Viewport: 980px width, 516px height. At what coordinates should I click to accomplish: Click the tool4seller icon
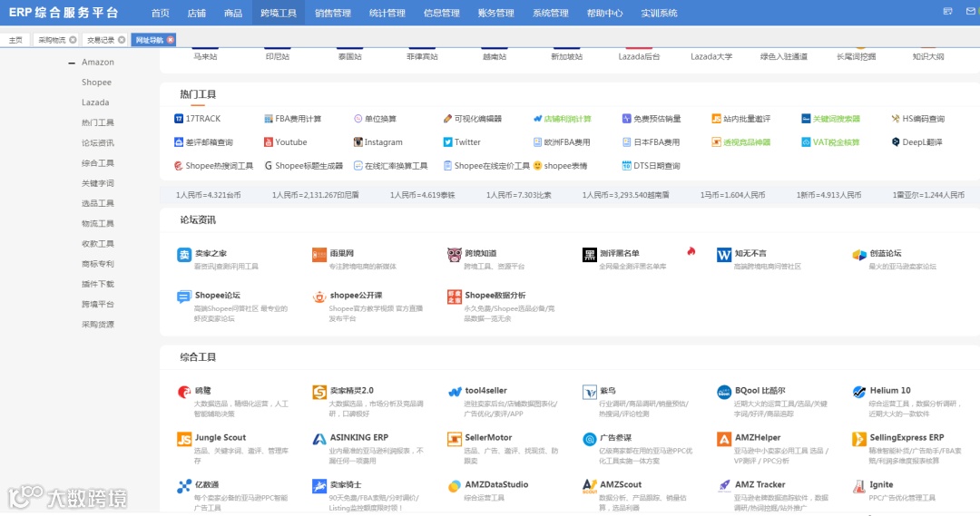pos(455,392)
